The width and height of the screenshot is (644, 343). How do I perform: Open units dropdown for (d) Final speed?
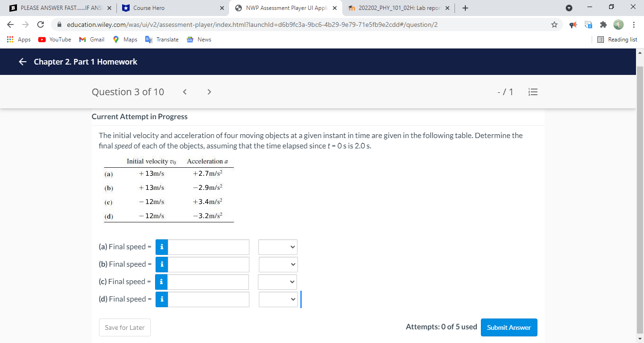[x=278, y=299]
